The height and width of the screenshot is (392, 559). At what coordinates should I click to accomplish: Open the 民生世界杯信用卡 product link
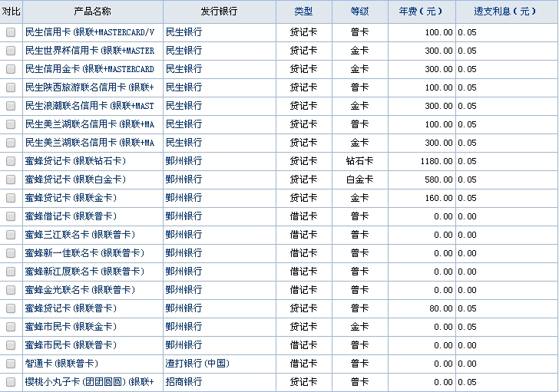click(x=90, y=51)
